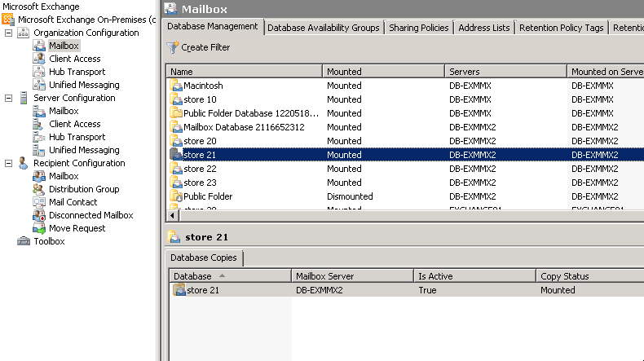Viewport: 644px width, 361px height.
Task: Click the Toolbox icon in tree
Action: click(24, 241)
